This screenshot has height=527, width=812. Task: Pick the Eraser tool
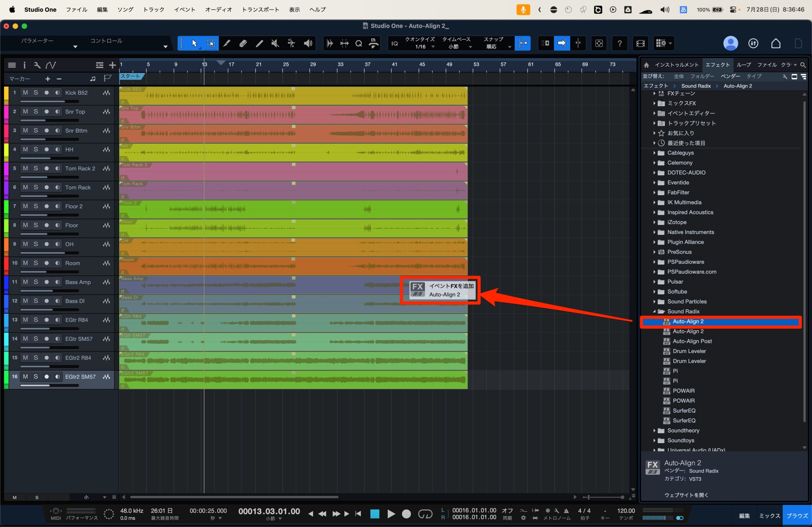pos(243,43)
